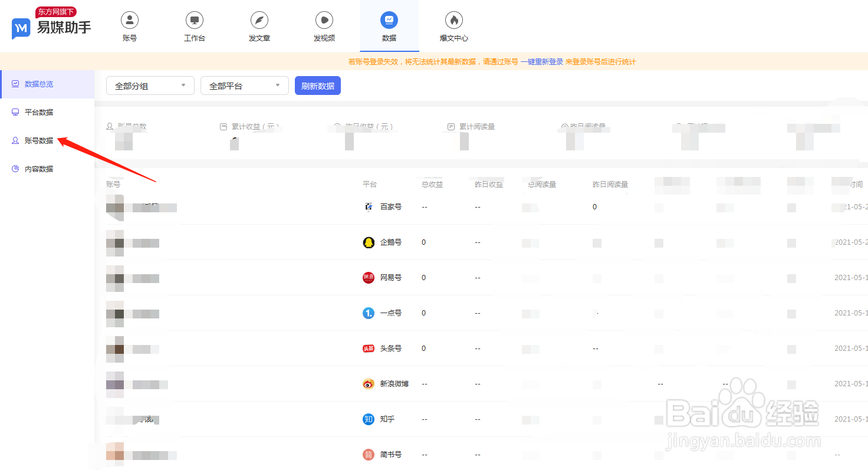Click the 知乎 platform icon
The height and width of the screenshot is (470, 868).
click(x=369, y=419)
